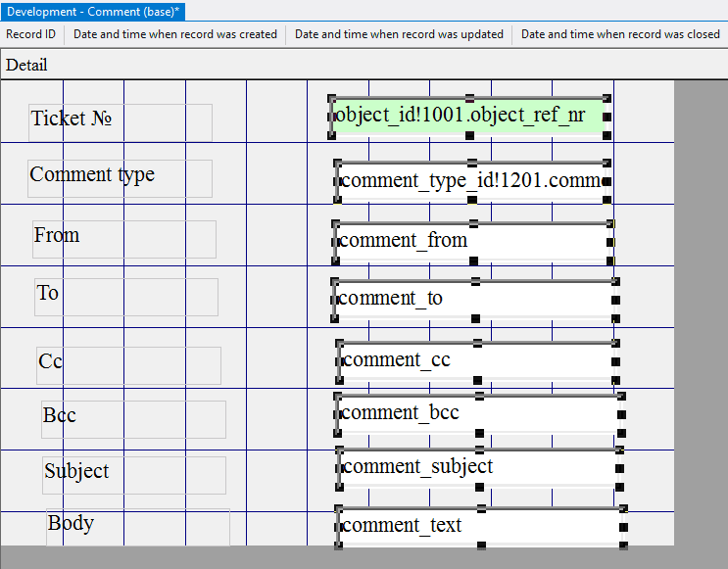Screen dimensions: 728x569
Task: Select the 'Development - Comment (base)' tab
Action: pos(93,11)
